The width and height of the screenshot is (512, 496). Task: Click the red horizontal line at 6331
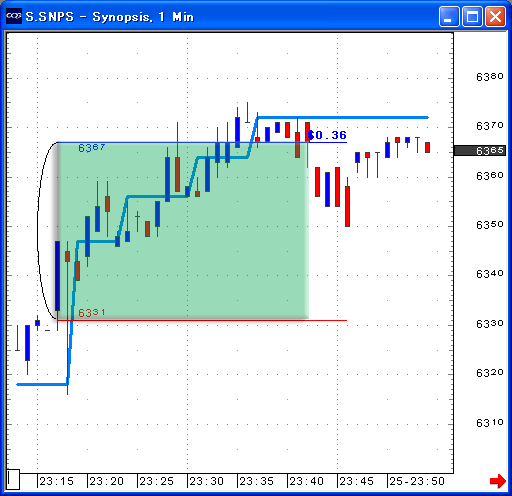[x=202, y=320]
